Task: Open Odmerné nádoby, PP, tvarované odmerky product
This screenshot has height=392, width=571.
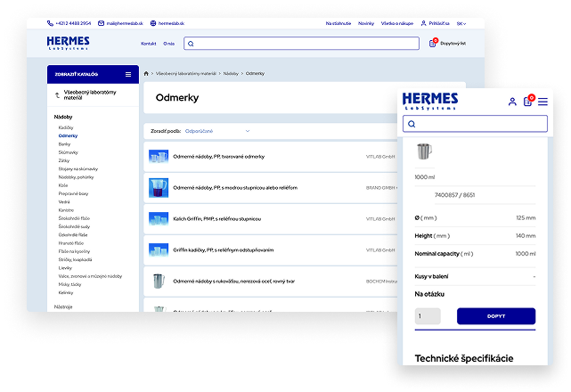Action: click(x=218, y=157)
